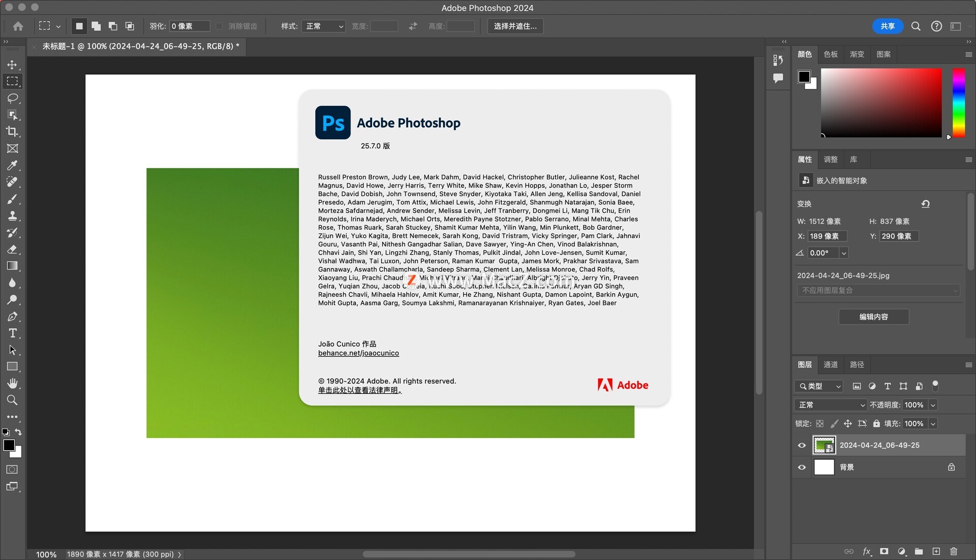
Task: Open the search magnifier in top bar
Action: coord(916,26)
